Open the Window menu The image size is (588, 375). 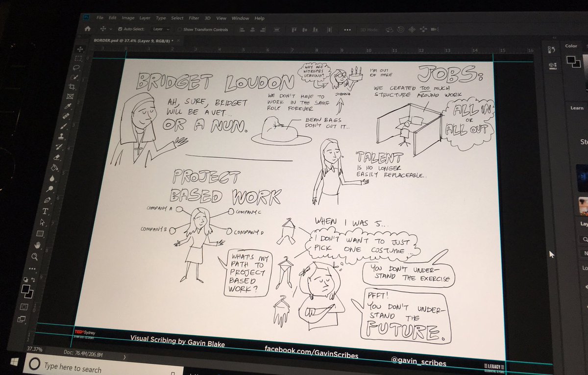240,18
